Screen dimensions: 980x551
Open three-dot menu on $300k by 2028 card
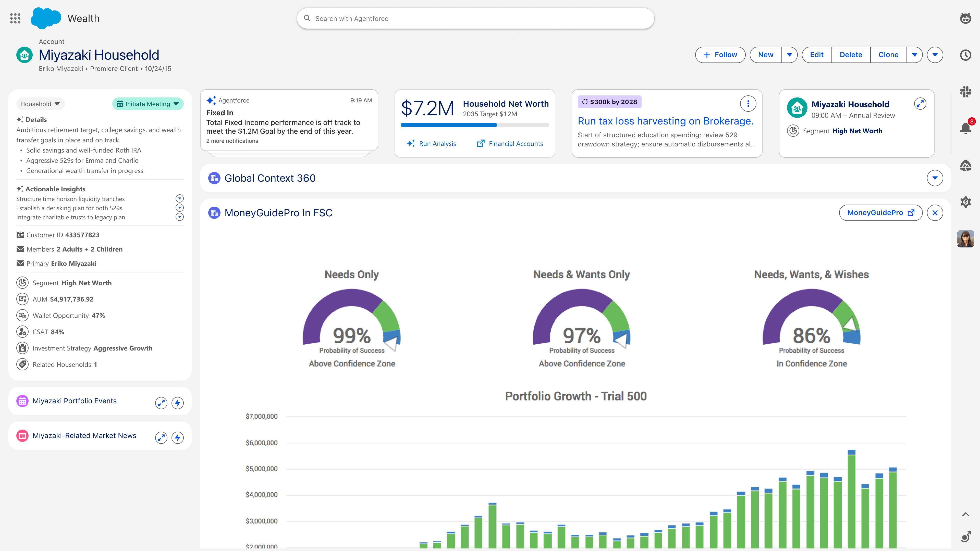[748, 103]
